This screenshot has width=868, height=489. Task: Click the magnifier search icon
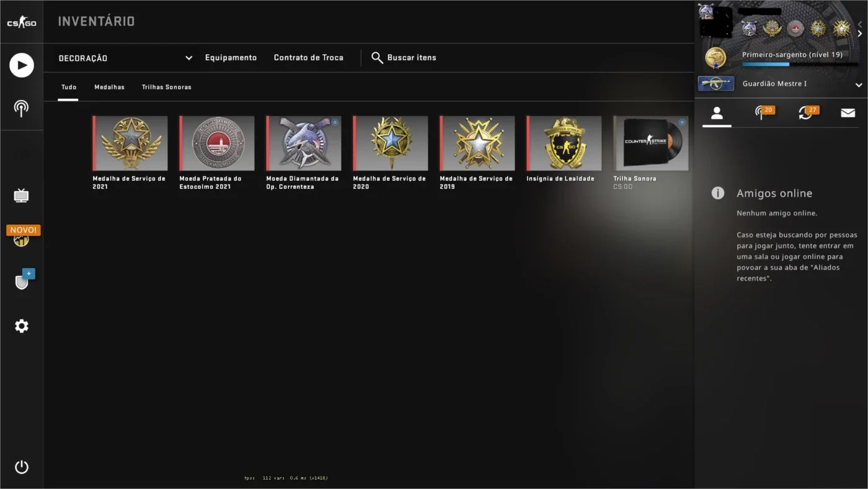pos(377,58)
